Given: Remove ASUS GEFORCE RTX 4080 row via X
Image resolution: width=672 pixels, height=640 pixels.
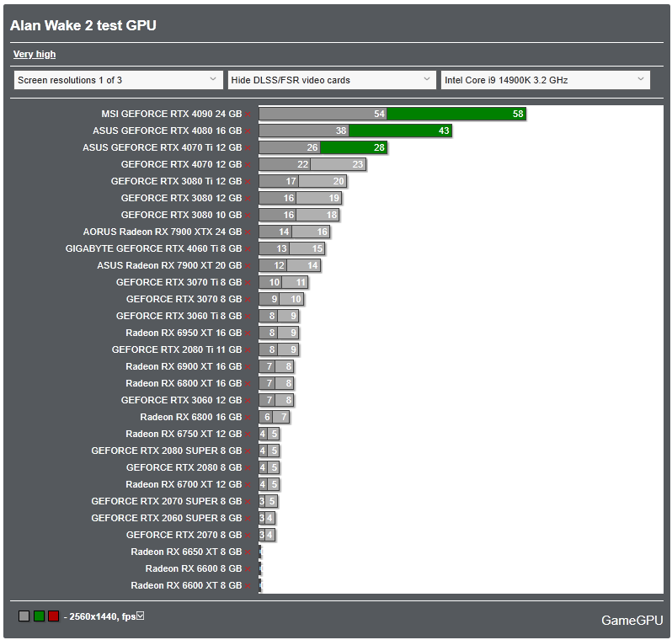Looking at the screenshot, I should click(x=248, y=131).
